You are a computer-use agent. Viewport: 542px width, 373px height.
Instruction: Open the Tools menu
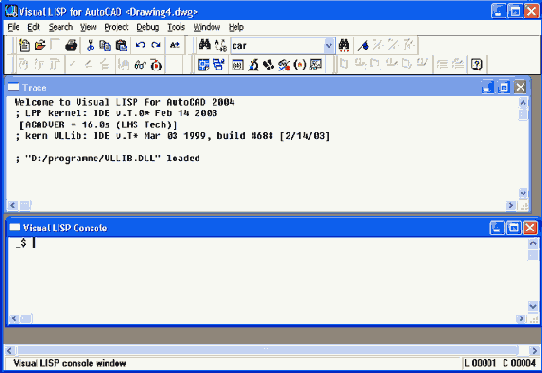pyautogui.click(x=176, y=27)
